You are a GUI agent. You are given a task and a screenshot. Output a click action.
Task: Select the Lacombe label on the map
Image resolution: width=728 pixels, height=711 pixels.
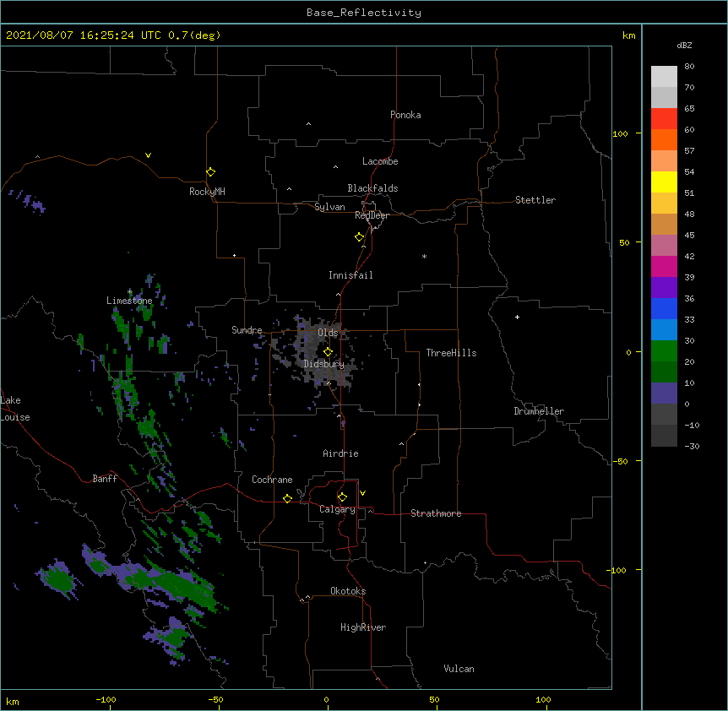tap(380, 161)
